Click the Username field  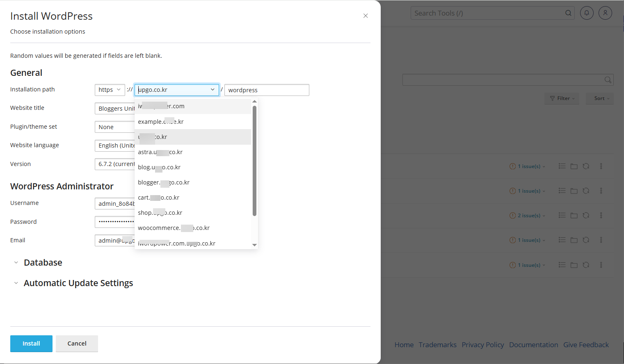115,203
